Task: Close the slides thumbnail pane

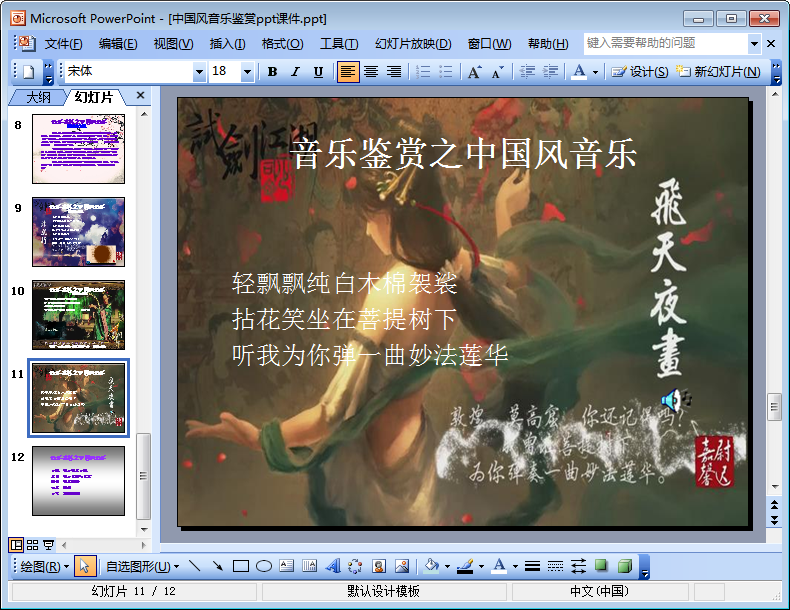Action: pyautogui.click(x=141, y=95)
